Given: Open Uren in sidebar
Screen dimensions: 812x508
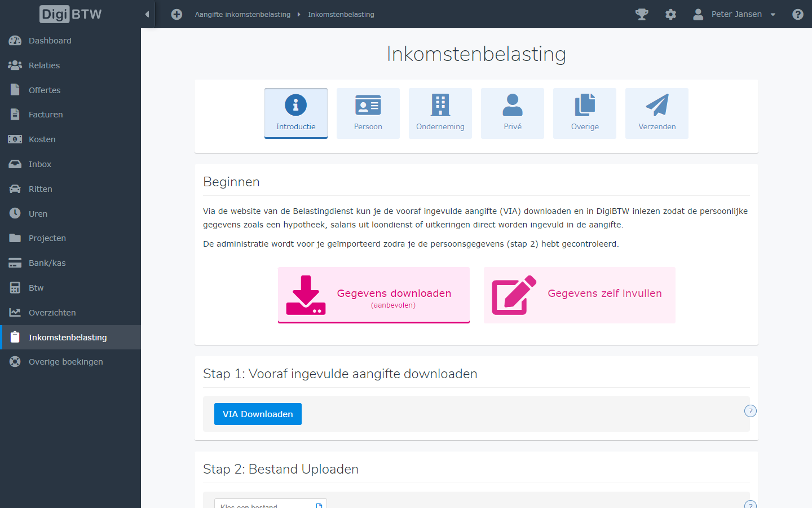Looking at the screenshot, I should coord(38,214).
